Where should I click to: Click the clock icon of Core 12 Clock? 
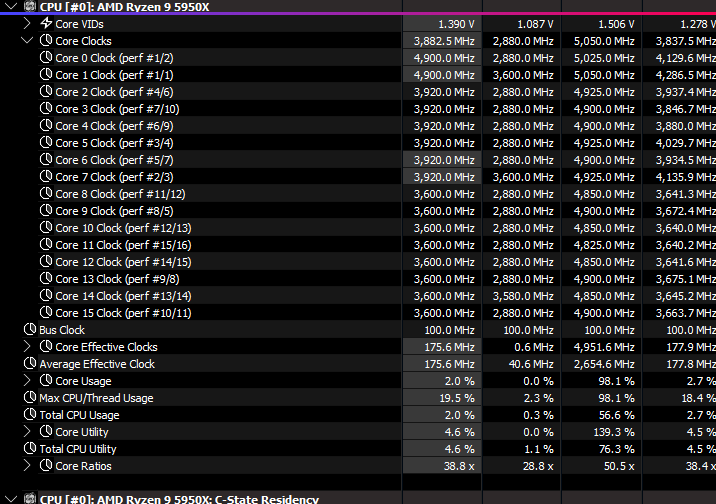(46, 261)
